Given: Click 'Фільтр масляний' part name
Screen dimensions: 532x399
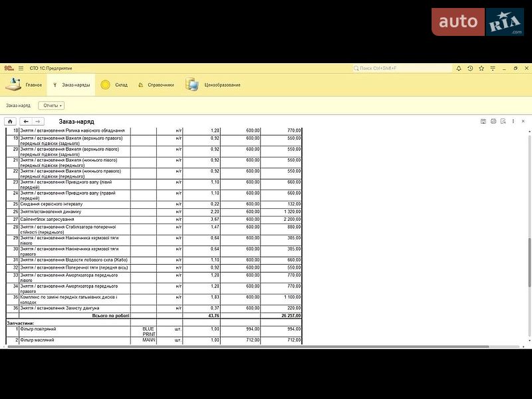Looking at the screenshot, I should (x=37, y=340).
